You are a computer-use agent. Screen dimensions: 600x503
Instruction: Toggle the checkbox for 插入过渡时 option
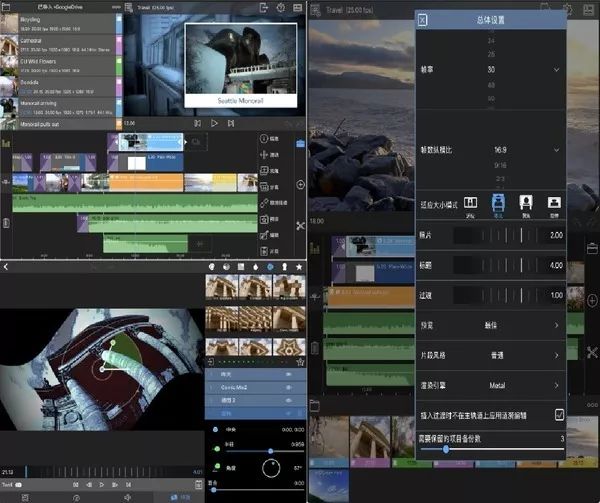pyautogui.click(x=559, y=413)
